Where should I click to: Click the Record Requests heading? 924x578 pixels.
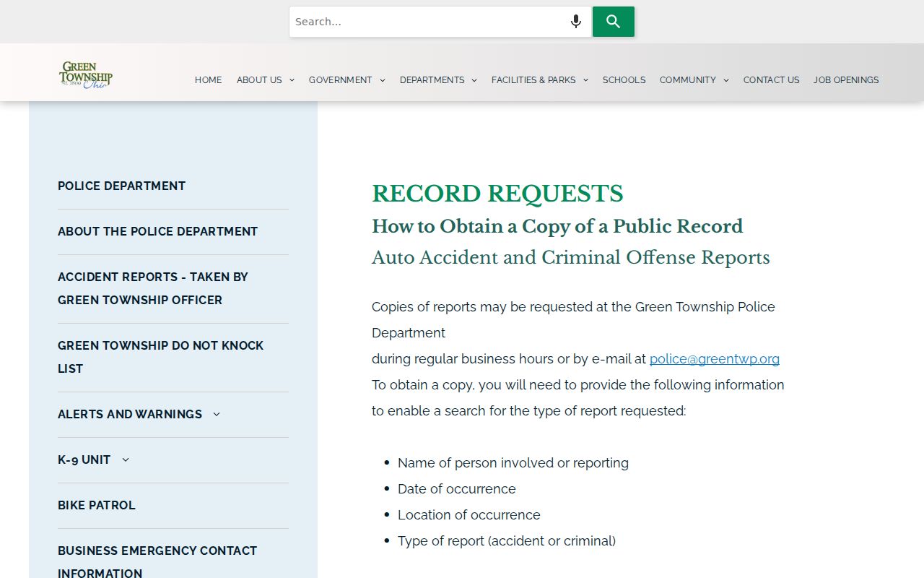497,194
